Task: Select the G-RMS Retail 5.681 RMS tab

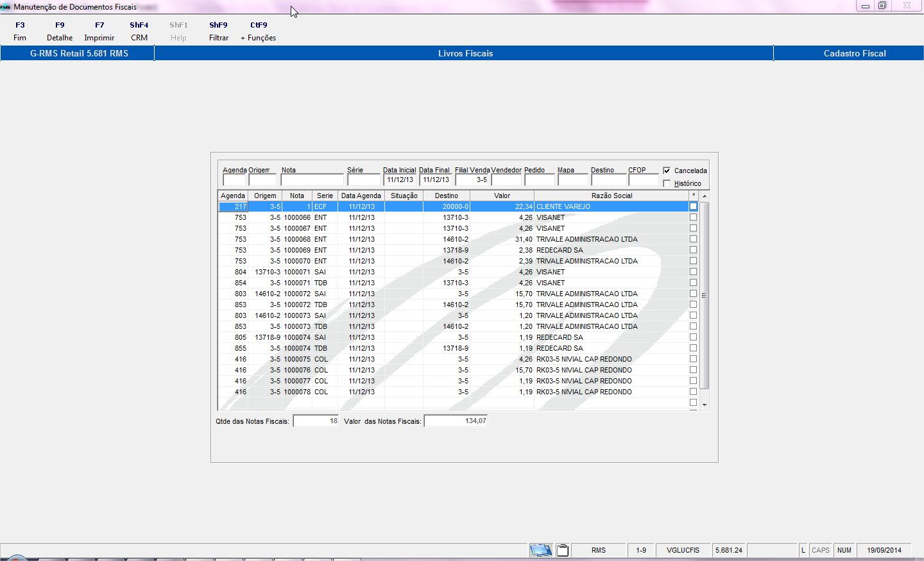Action: pos(78,53)
